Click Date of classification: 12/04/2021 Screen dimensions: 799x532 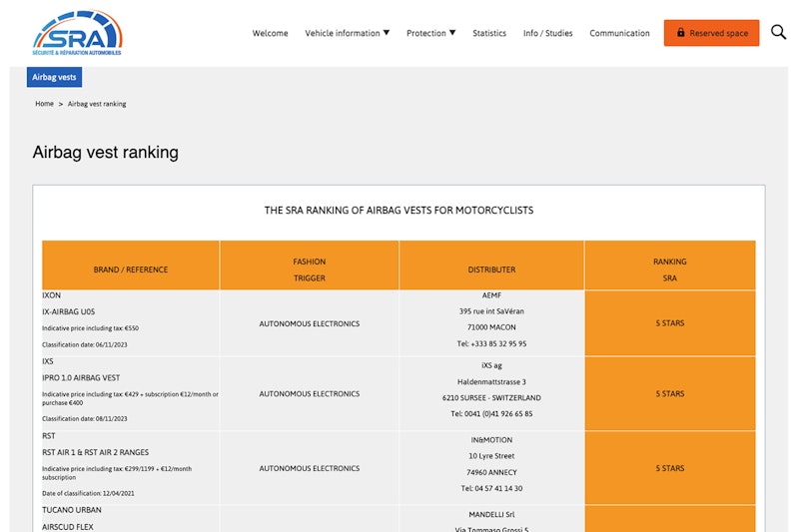pyautogui.click(x=88, y=493)
